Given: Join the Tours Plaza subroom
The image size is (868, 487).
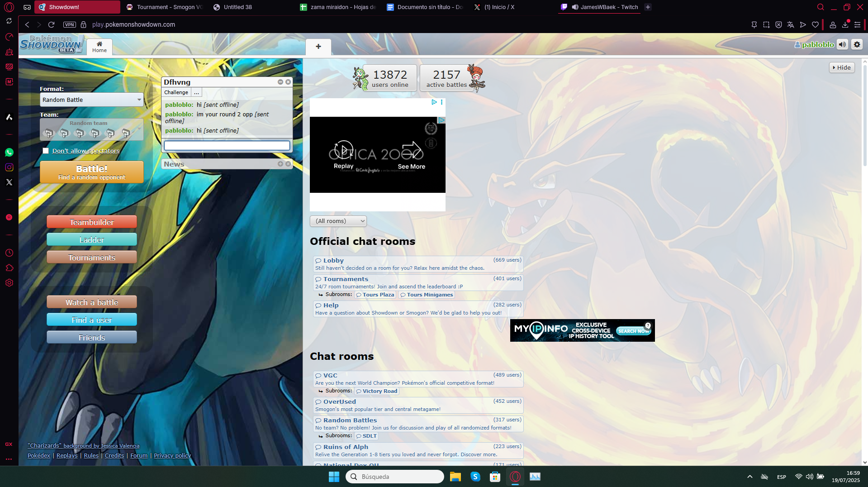Looking at the screenshot, I should (375, 295).
